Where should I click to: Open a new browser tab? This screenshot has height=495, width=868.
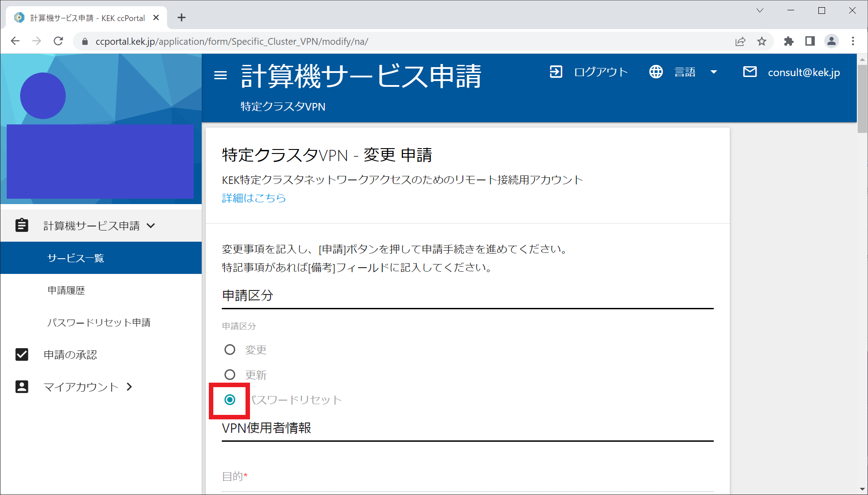(x=181, y=17)
